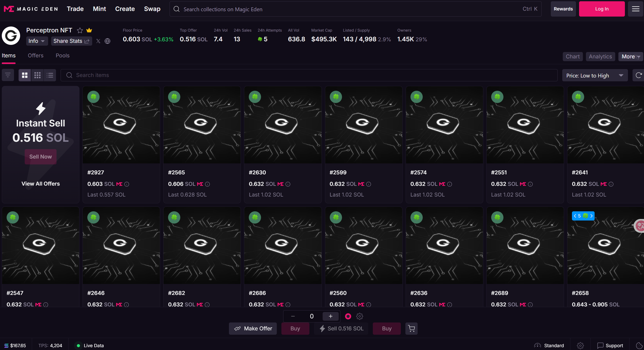Open the collection's X (Twitter) link
This screenshot has width=644, height=350.
[98, 41]
